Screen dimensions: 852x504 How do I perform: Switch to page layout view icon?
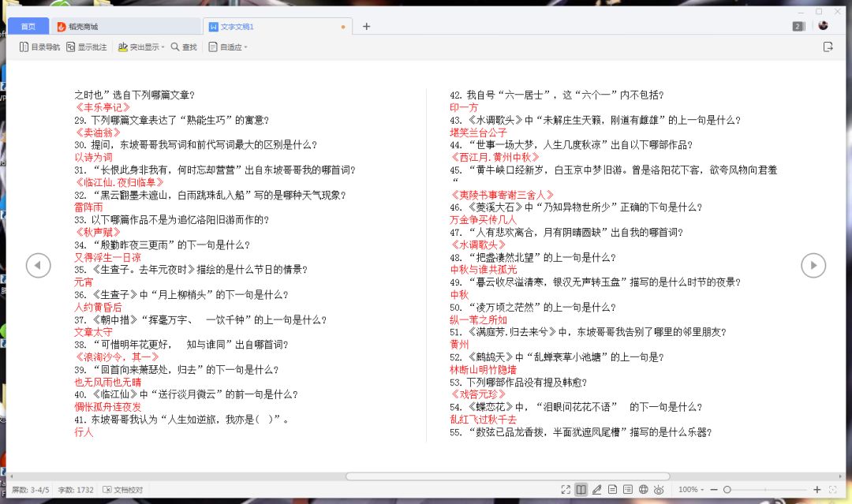point(612,490)
